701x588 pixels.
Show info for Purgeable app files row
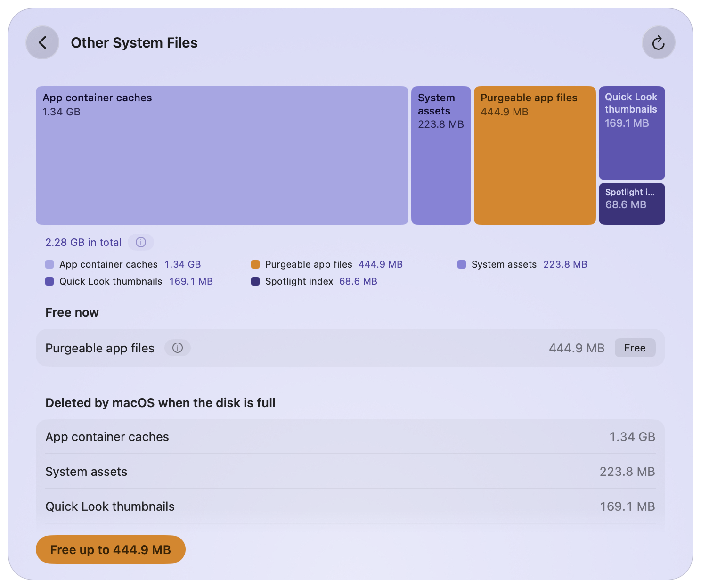178,348
